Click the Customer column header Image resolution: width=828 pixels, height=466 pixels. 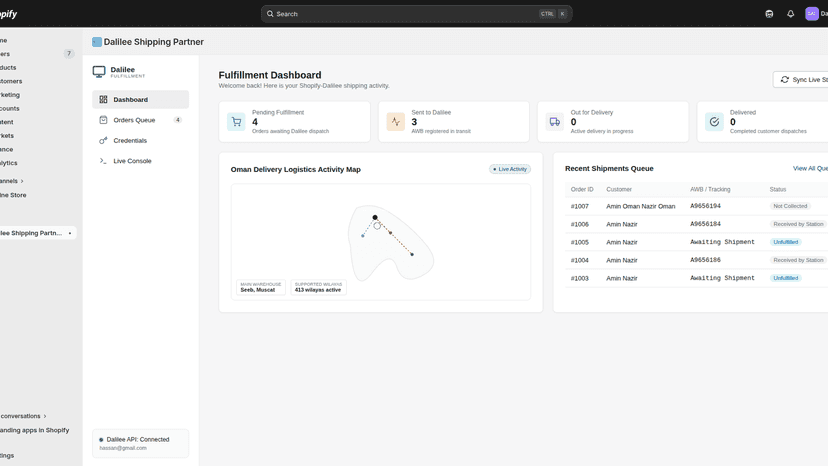pyautogui.click(x=619, y=189)
